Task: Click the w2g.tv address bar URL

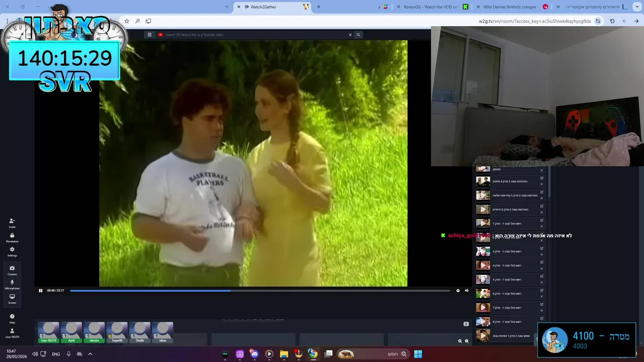Action: coord(535,21)
